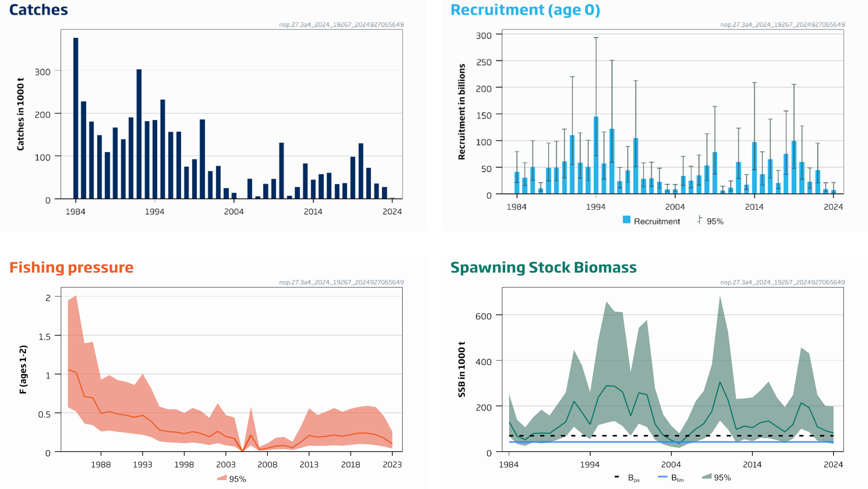The width and height of the screenshot is (868, 489).
Task: Click the orange 95% legend icon under Fishing pressure
Action: 222,478
